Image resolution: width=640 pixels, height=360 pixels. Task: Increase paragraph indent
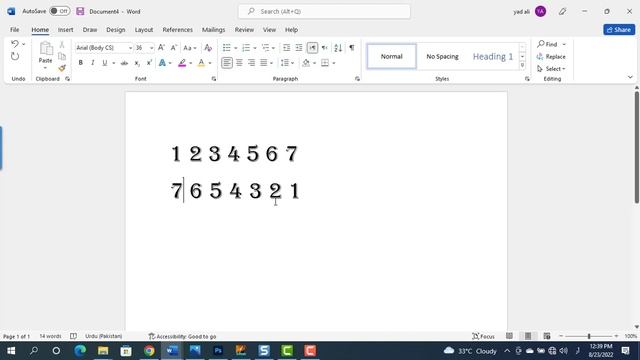click(x=299, y=48)
